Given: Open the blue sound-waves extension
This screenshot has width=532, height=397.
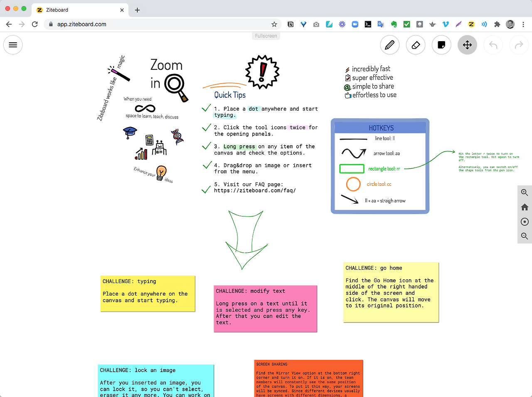Looking at the screenshot, I should point(484,24).
